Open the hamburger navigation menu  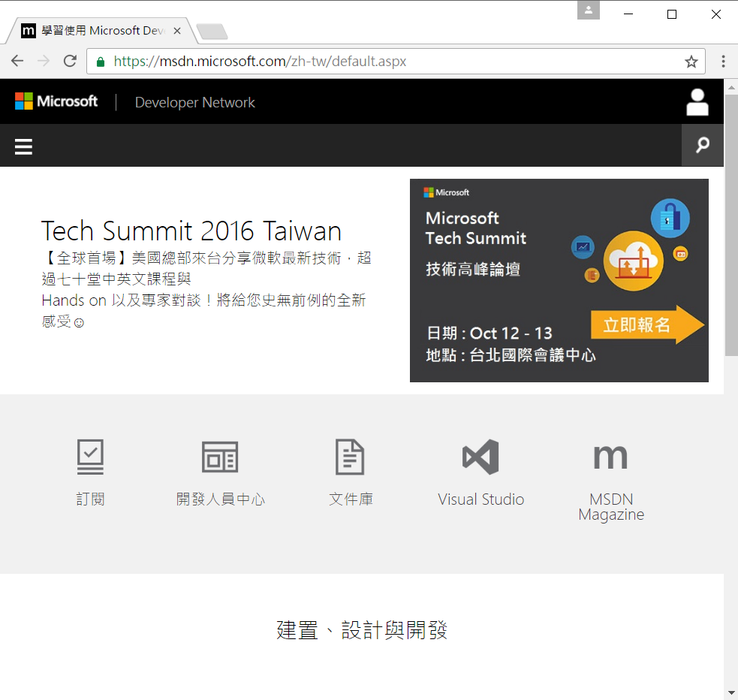click(x=23, y=146)
